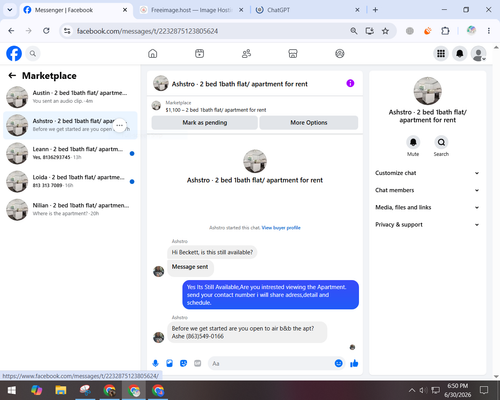500x400 pixels.
Task: Click the taskbar volume icon
Action: pyautogui.click(x=423, y=390)
